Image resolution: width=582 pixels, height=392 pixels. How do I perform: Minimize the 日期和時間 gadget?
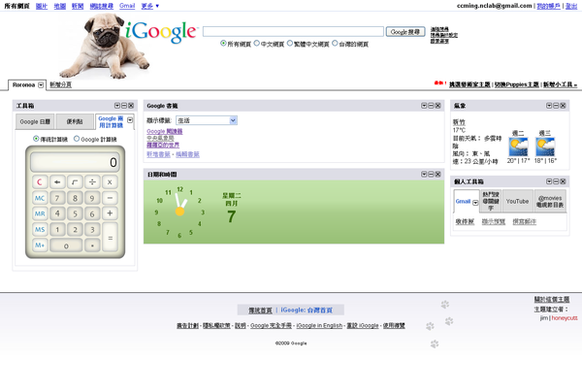(x=431, y=174)
